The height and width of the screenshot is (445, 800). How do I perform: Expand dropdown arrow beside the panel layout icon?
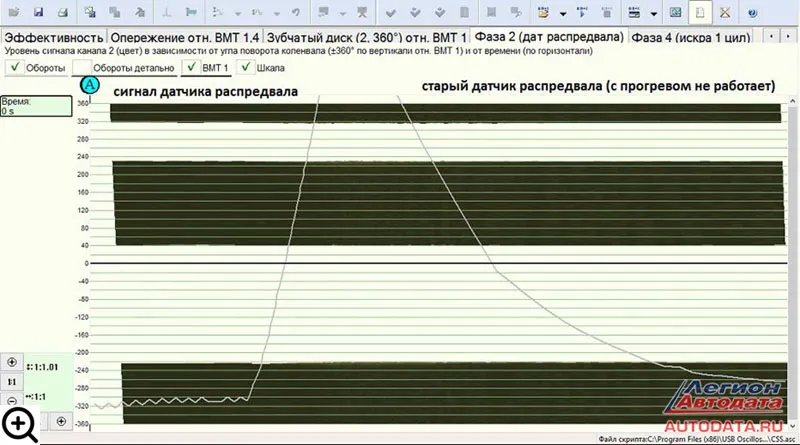pos(653,14)
